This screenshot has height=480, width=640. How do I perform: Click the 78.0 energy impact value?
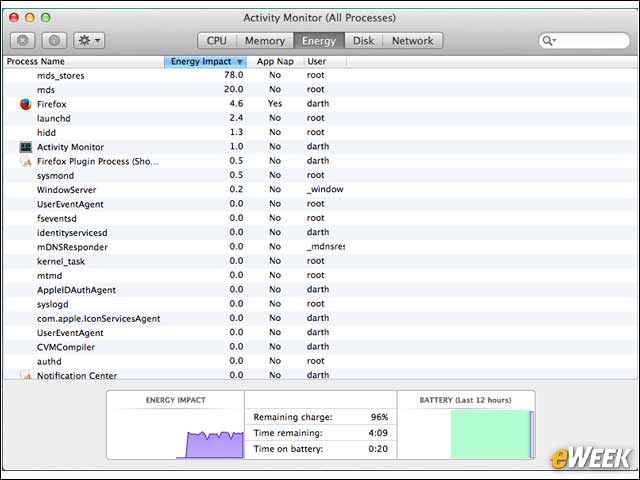click(x=233, y=75)
